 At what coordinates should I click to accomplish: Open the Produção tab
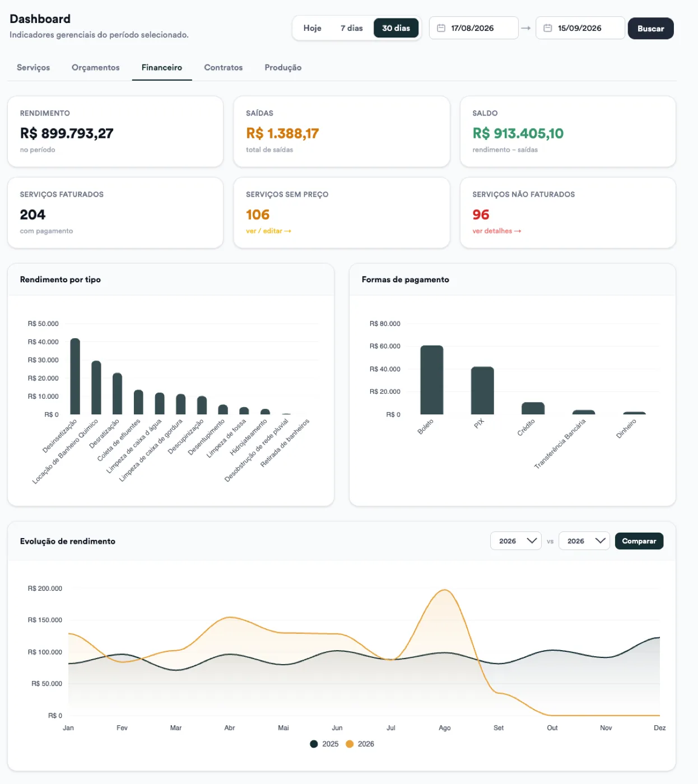pos(283,67)
